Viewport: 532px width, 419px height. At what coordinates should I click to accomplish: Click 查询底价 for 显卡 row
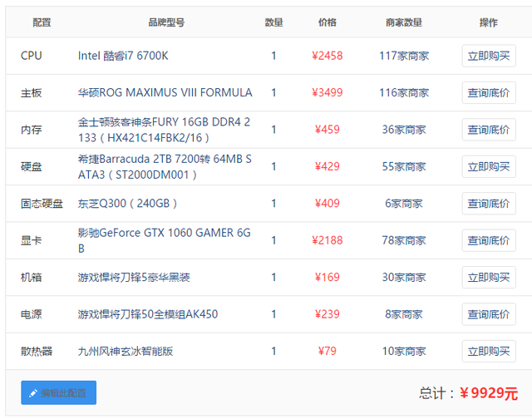(489, 240)
